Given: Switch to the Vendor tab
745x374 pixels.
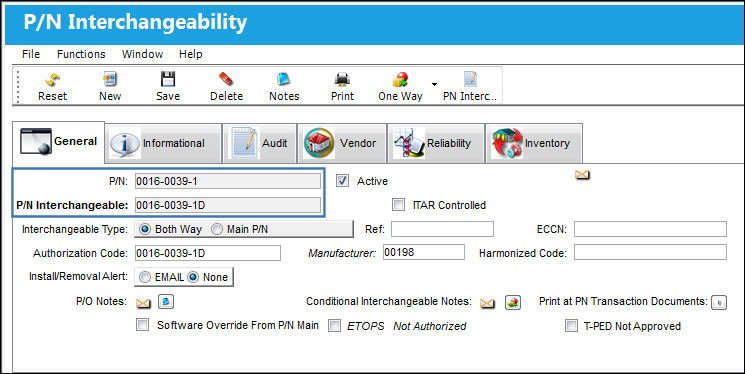Looking at the screenshot, I should pos(342,143).
